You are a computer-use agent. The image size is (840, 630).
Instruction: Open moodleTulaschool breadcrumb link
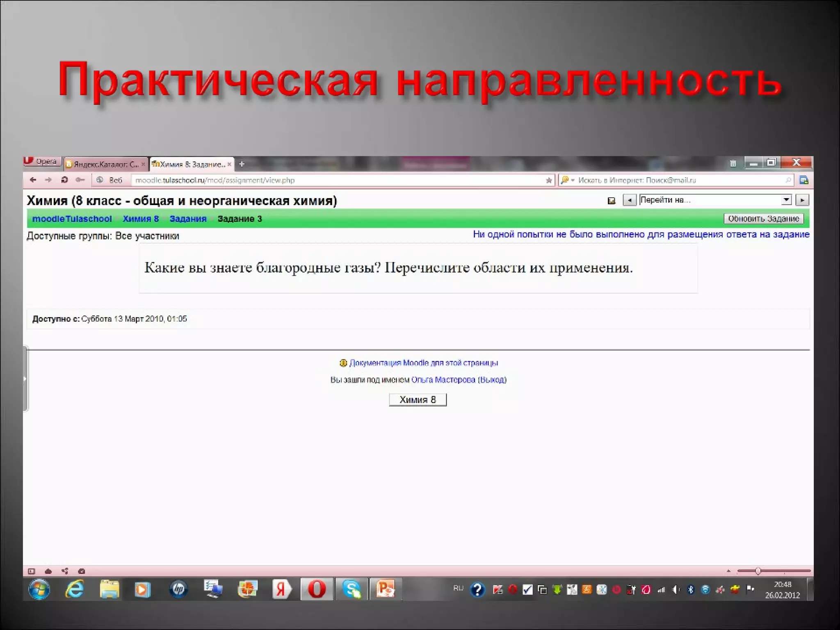click(72, 219)
